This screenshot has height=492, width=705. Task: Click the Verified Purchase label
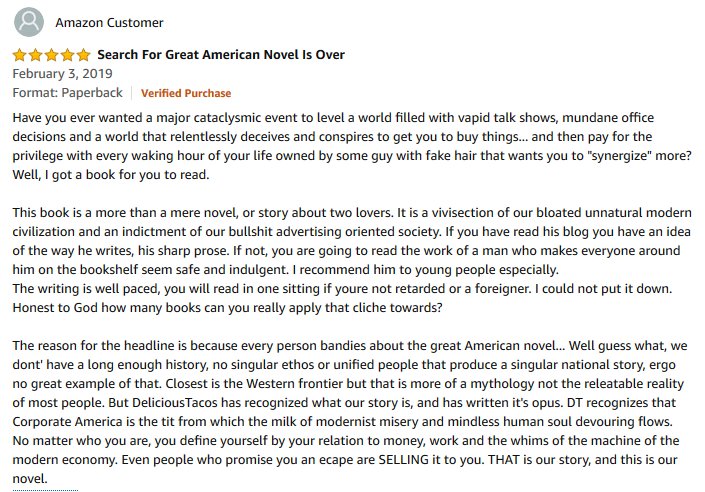pyautogui.click(x=186, y=93)
